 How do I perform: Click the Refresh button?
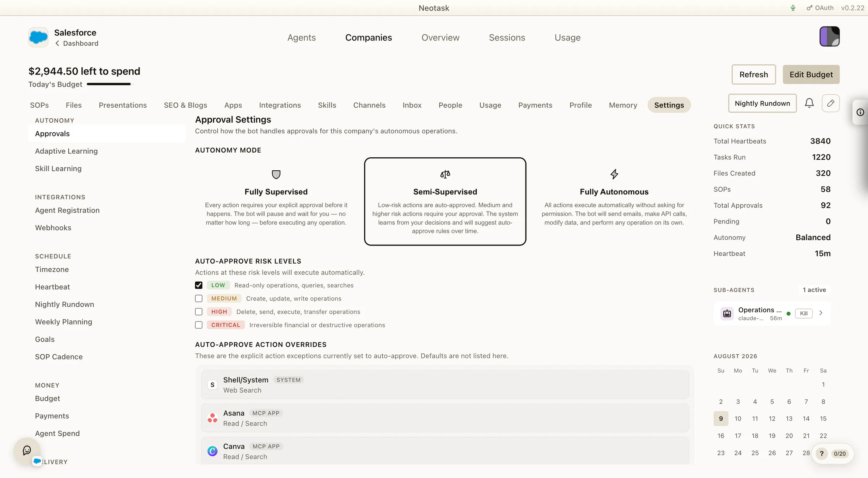pyautogui.click(x=753, y=74)
